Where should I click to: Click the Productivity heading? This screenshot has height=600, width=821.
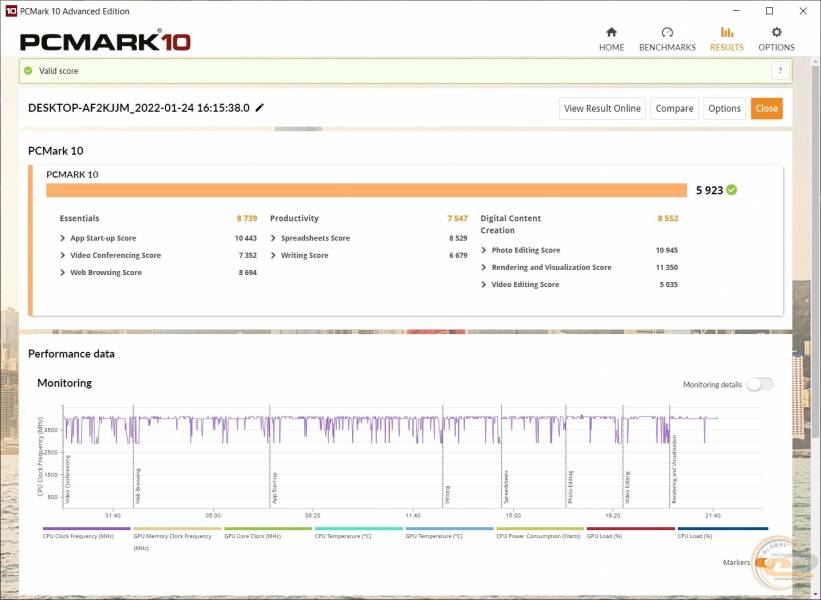coord(294,218)
